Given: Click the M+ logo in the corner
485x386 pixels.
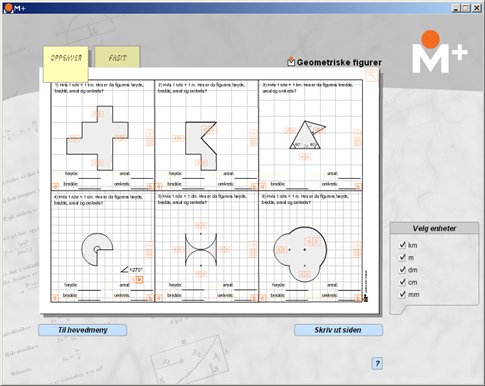Looking at the screenshot, I should coord(440,52).
